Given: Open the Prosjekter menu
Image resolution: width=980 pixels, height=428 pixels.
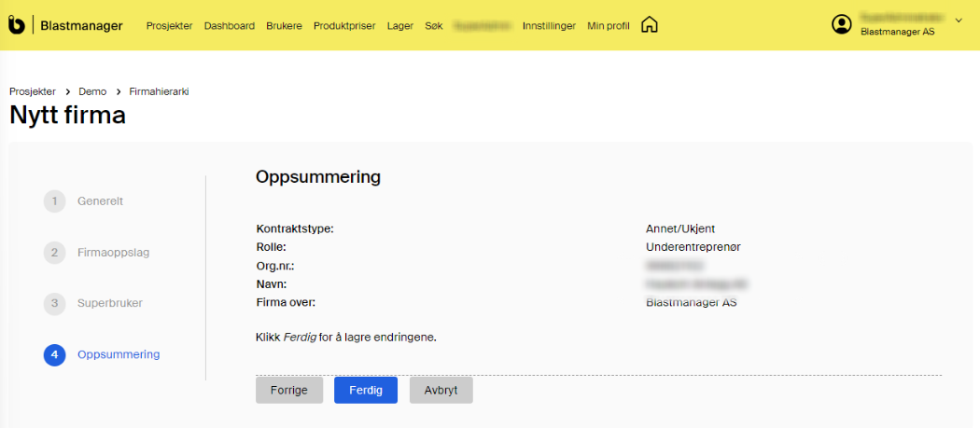Looking at the screenshot, I should pyautogui.click(x=169, y=26).
